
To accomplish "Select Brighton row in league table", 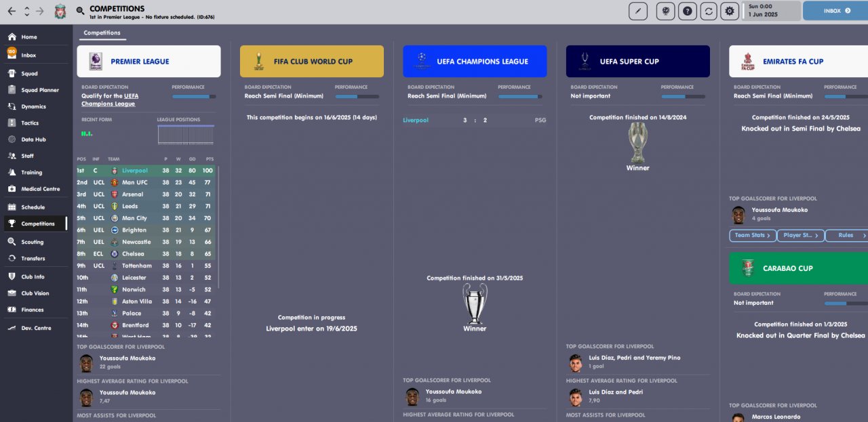I will [x=146, y=230].
